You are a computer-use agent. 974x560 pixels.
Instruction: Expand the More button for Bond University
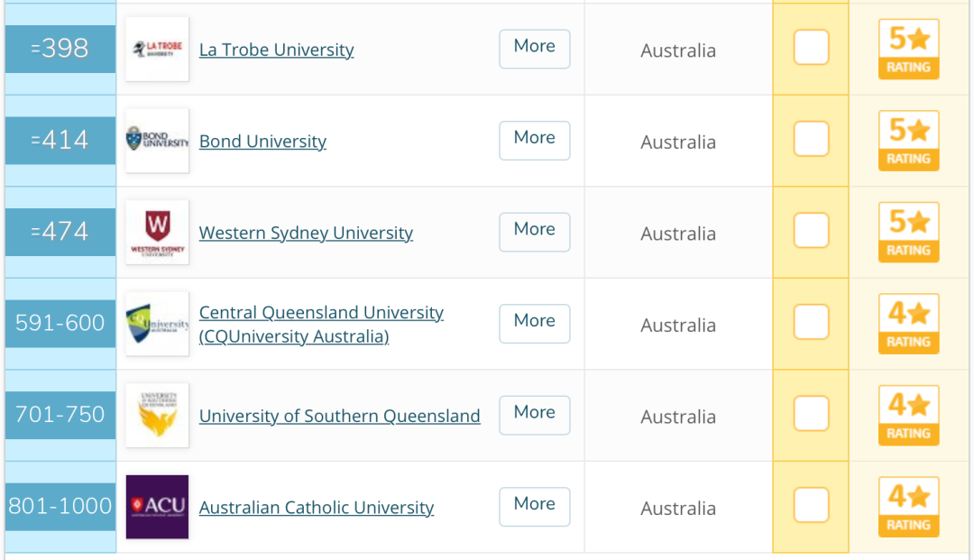point(534,141)
